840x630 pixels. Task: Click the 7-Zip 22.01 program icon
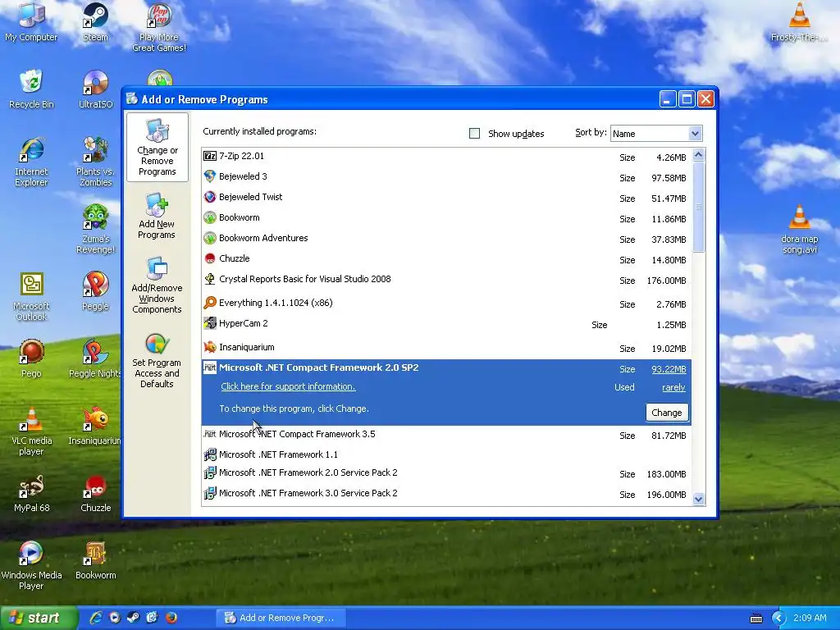(x=210, y=156)
